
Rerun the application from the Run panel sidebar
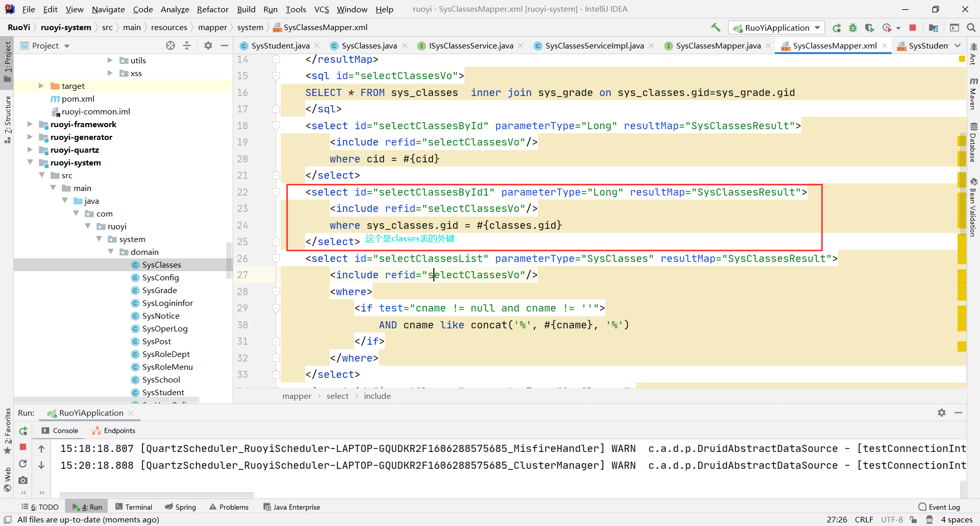23,431
